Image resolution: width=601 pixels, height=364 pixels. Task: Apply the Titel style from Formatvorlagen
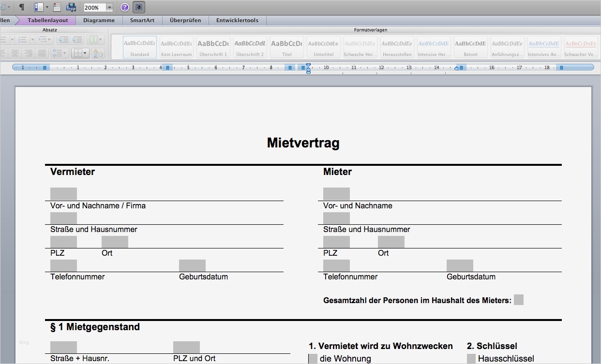coord(286,46)
